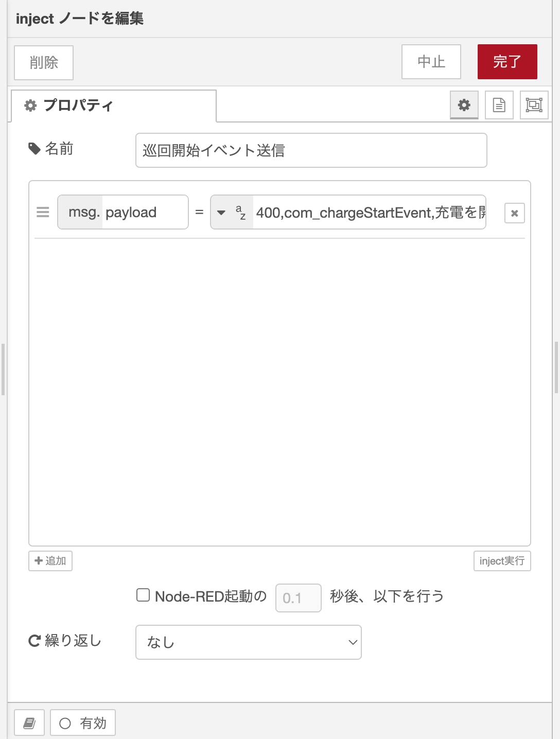Open the 繰り返し repeat dropdown
This screenshot has height=739, width=560.
[249, 642]
